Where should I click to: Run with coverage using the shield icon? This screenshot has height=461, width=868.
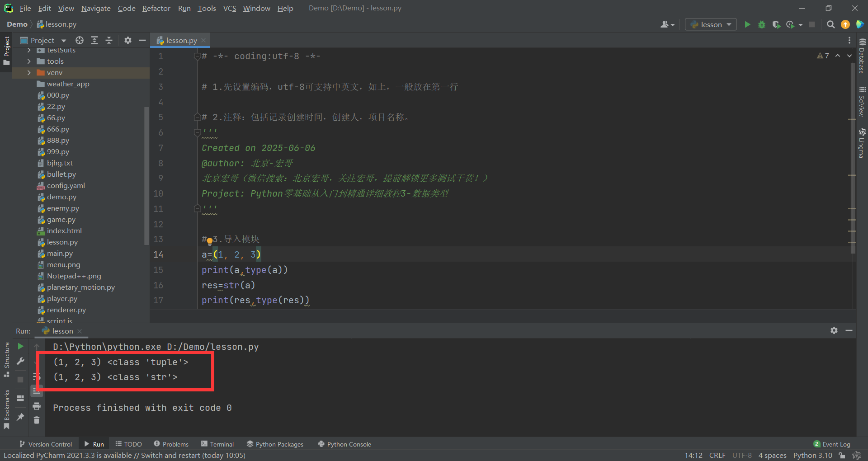click(x=776, y=24)
